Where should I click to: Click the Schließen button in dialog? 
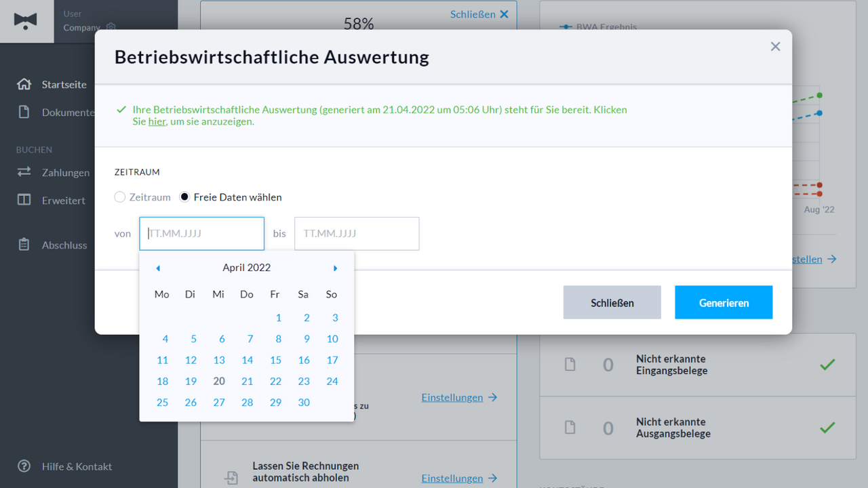(612, 302)
